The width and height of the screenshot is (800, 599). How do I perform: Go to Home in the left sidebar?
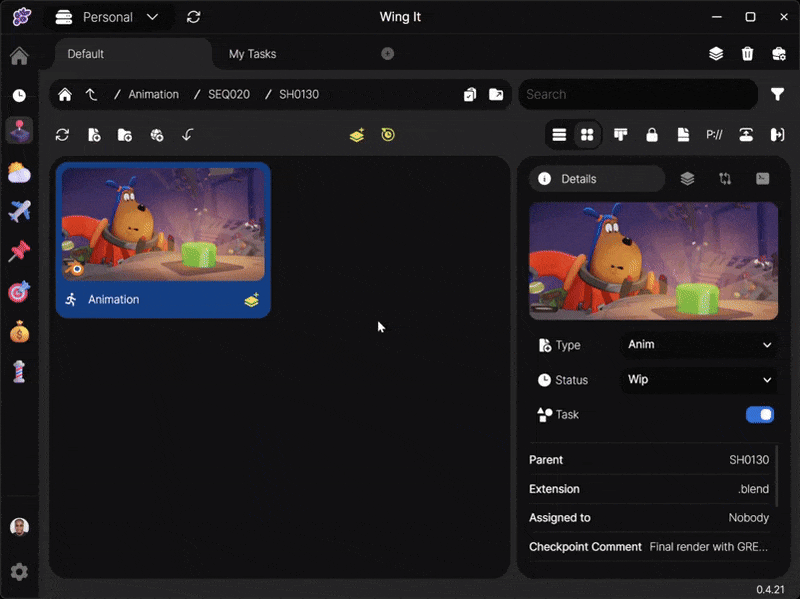point(19,56)
